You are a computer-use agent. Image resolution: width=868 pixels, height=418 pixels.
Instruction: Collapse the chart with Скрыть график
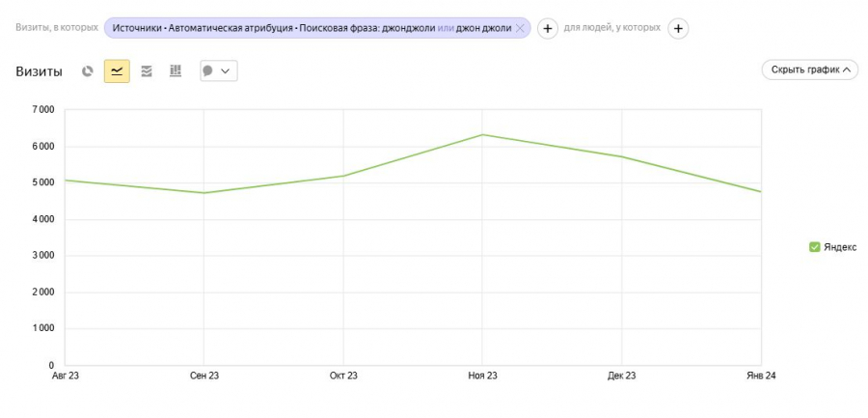pos(809,70)
